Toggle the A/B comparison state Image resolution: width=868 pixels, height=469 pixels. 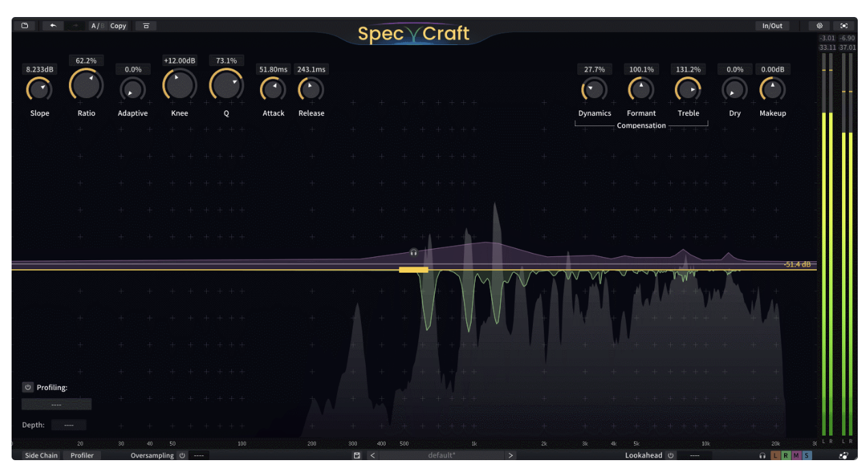98,26
